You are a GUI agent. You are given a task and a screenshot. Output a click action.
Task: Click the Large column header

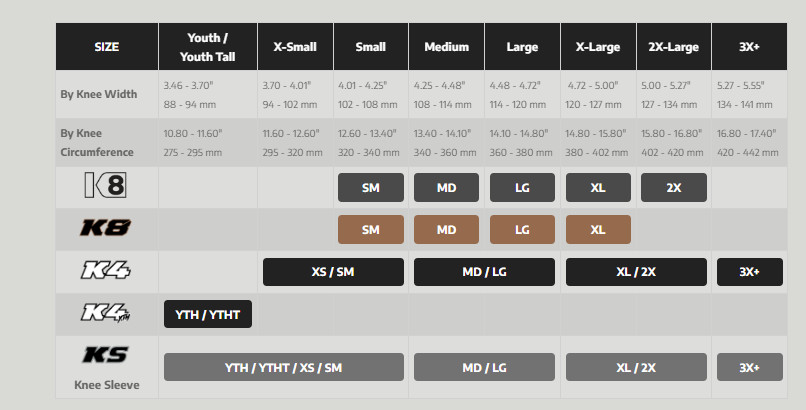tap(522, 47)
